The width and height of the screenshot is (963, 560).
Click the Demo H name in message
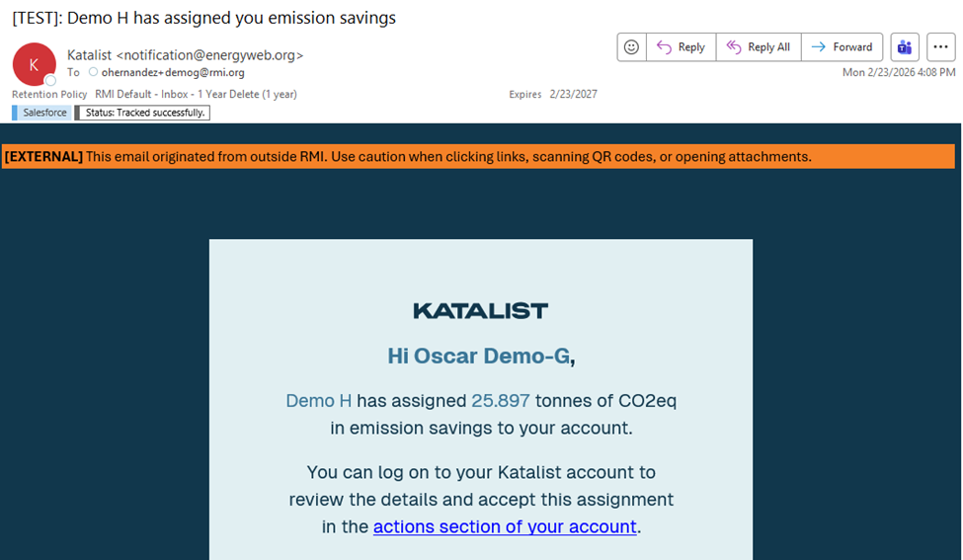coord(318,401)
